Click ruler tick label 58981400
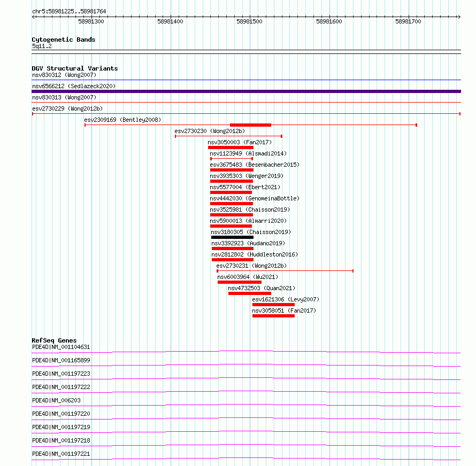Screen dimensions: 476x466 coord(170,21)
